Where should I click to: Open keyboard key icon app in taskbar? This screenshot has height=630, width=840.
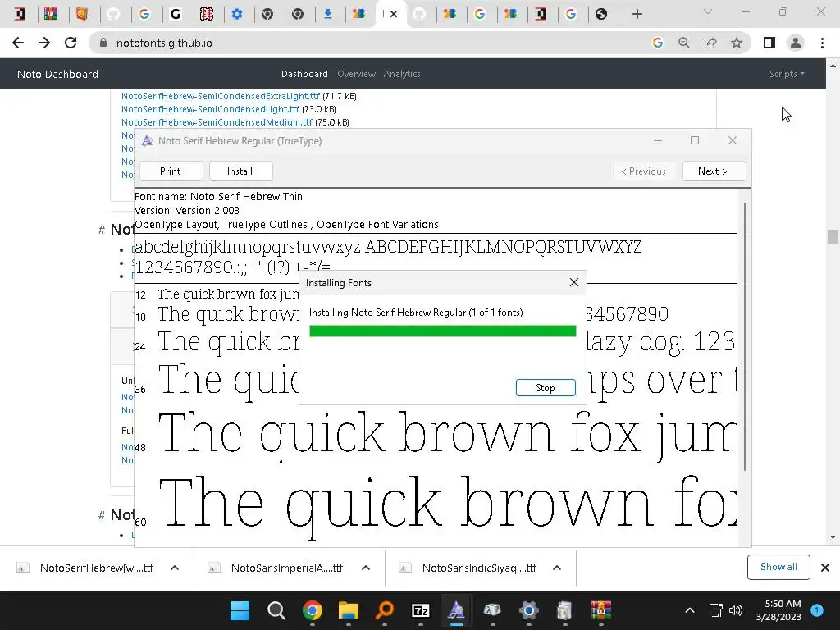(492, 610)
